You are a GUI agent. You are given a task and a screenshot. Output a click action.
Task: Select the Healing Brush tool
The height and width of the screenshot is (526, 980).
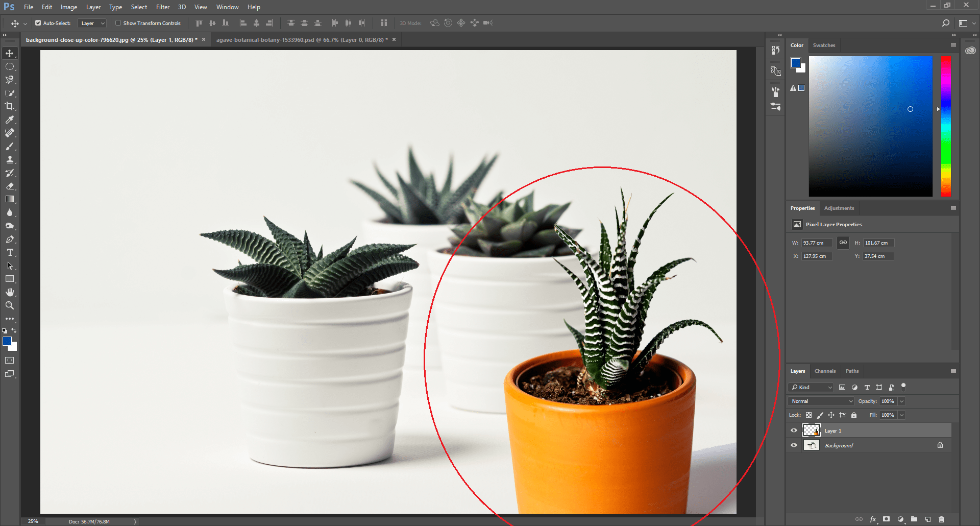[x=10, y=133]
